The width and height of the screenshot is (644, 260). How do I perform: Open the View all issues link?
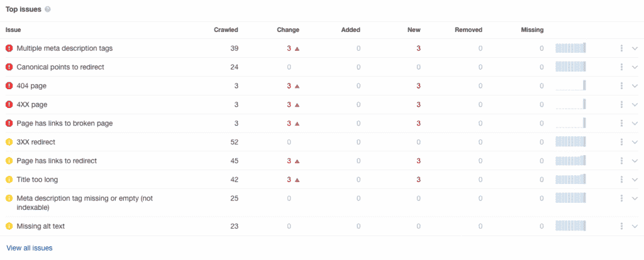(x=30, y=248)
